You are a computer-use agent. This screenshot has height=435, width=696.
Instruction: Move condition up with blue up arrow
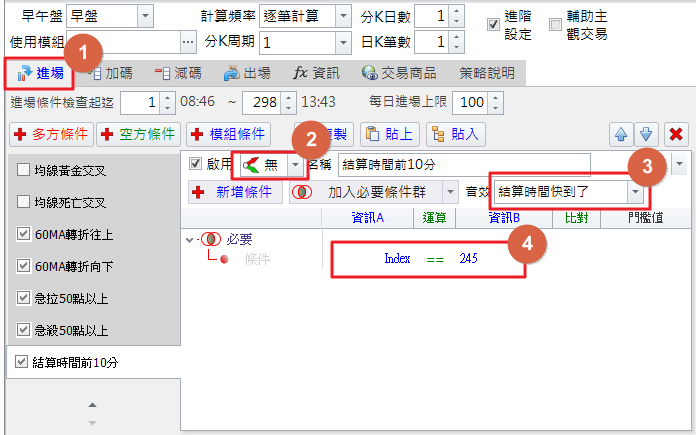(621, 134)
